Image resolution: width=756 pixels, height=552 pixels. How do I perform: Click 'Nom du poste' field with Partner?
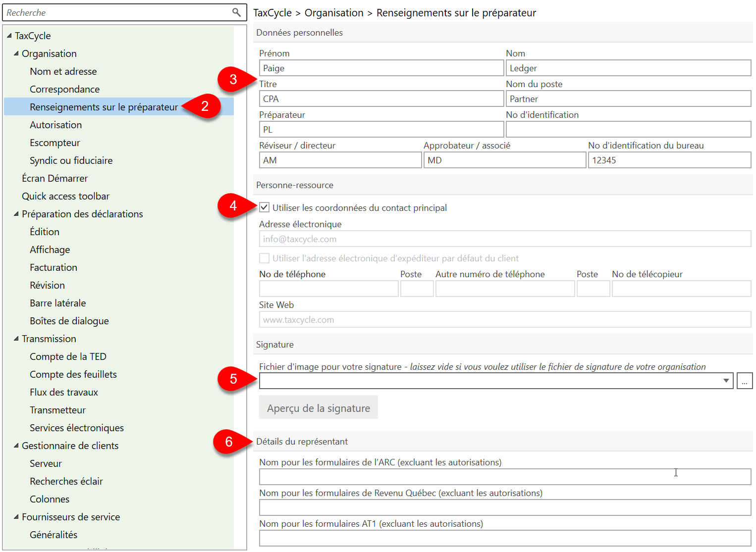click(628, 99)
